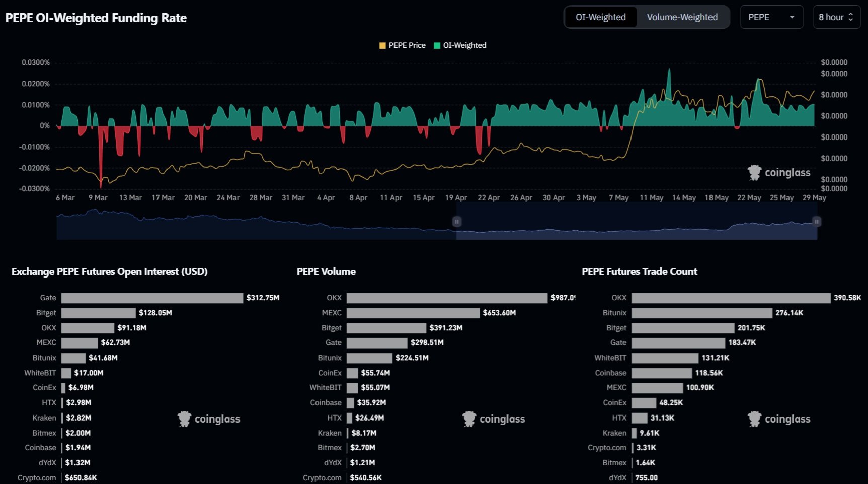Click OKX volume bar
Image resolution: width=868 pixels, height=484 pixels.
click(x=447, y=298)
